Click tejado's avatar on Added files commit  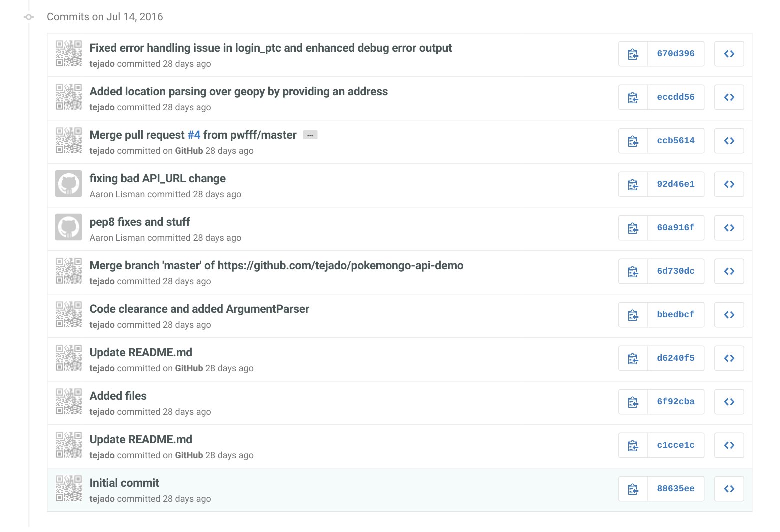[68, 402]
